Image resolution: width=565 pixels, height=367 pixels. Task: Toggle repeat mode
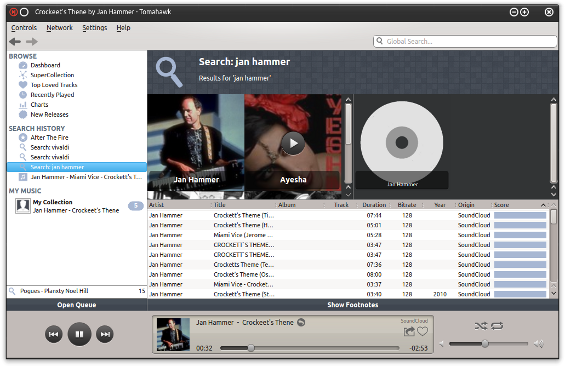click(497, 326)
